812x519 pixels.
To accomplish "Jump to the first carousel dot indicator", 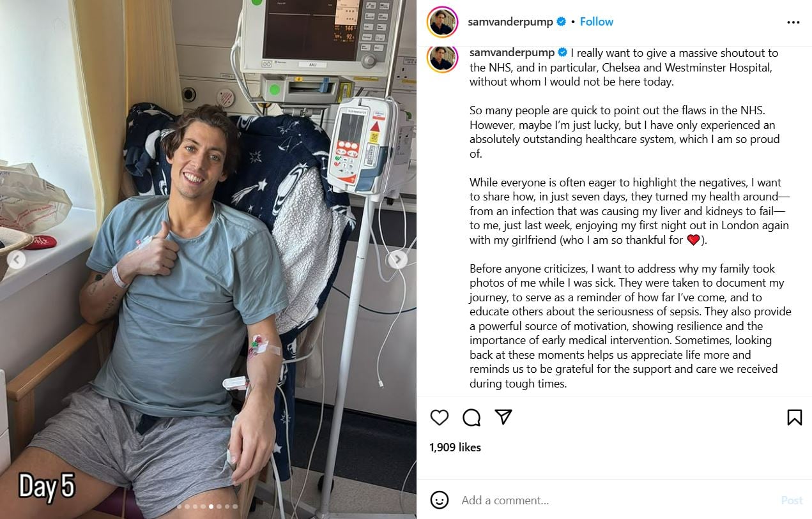I will tap(180, 507).
